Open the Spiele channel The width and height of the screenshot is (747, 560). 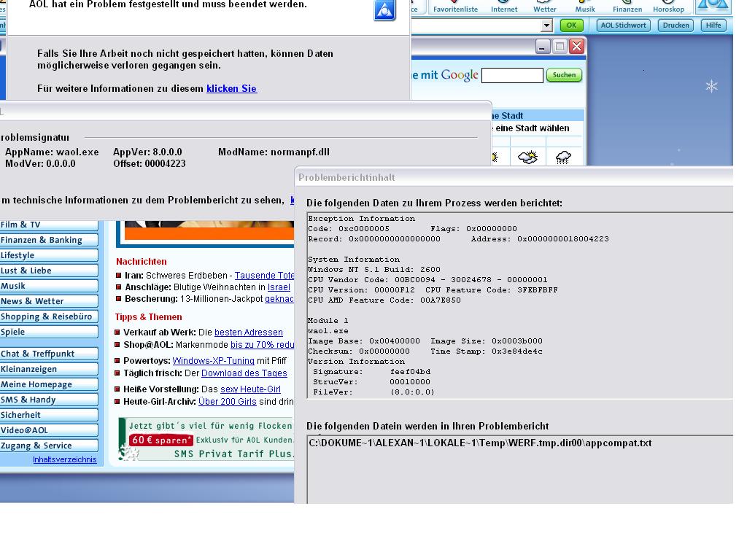click(49, 332)
